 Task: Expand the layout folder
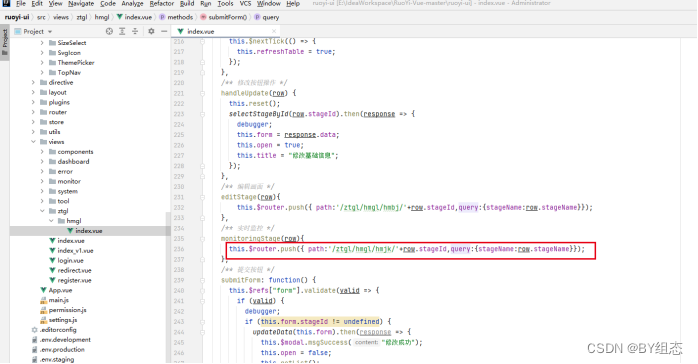33,92
